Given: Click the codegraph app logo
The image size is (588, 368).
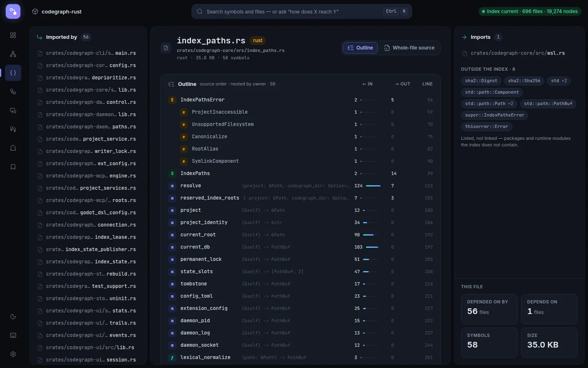Looking at the screenshot, I should (x=13, y=11).
